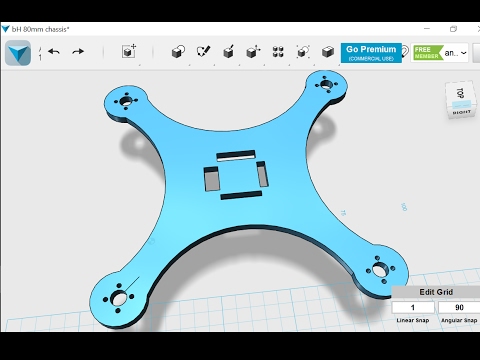Open the Primitives menu cube-and-sphere icon
Image resolution: width=480 pixels, height=360 pixels.
point(178,52)
